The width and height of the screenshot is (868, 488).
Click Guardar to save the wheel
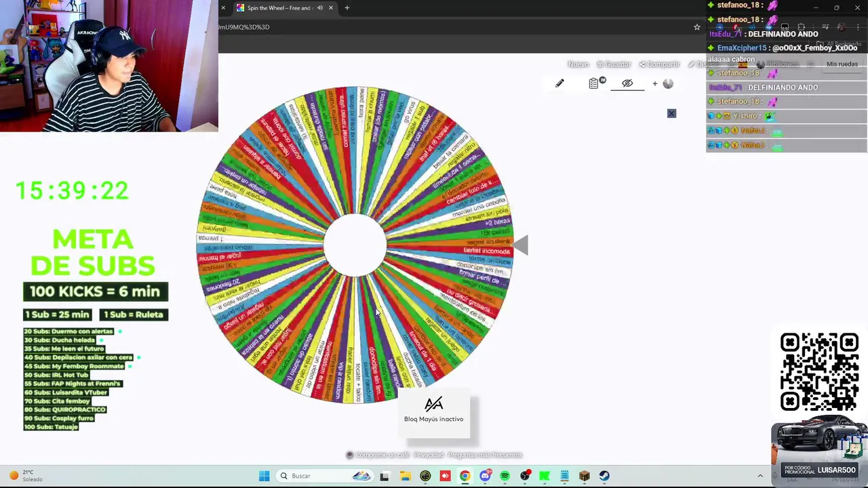tap(614, 64)
